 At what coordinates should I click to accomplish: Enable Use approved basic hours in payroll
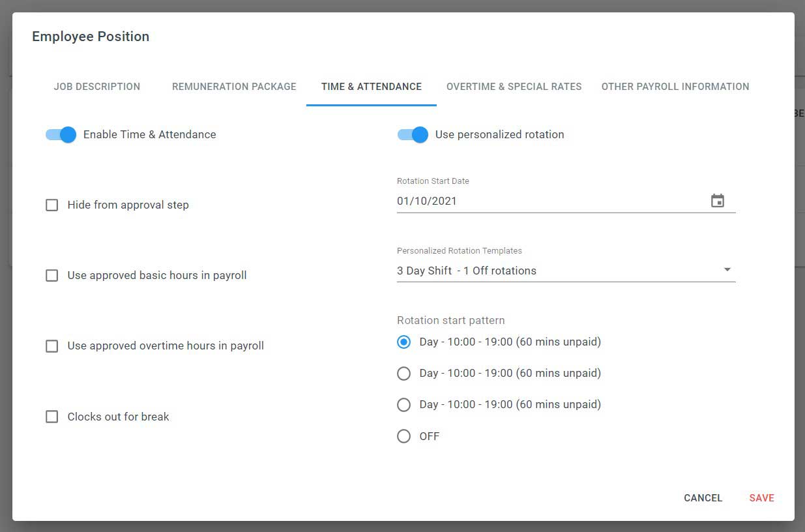click(x=52, y=275)
